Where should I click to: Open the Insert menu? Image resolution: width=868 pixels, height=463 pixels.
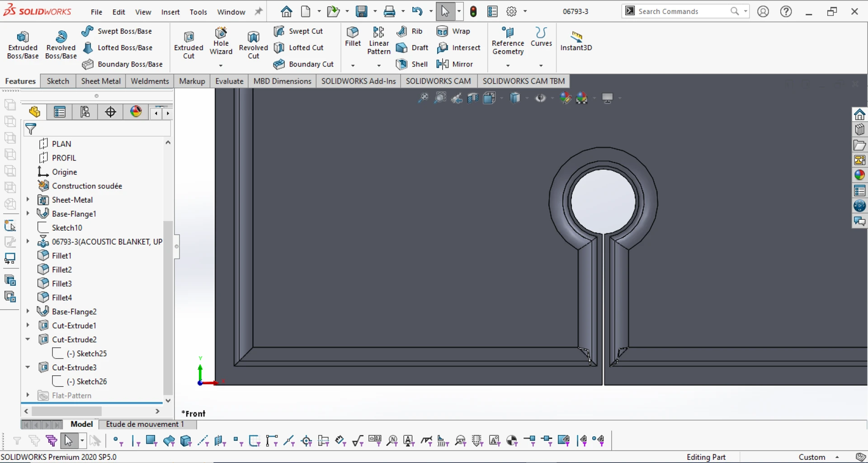tap(170, 12)
